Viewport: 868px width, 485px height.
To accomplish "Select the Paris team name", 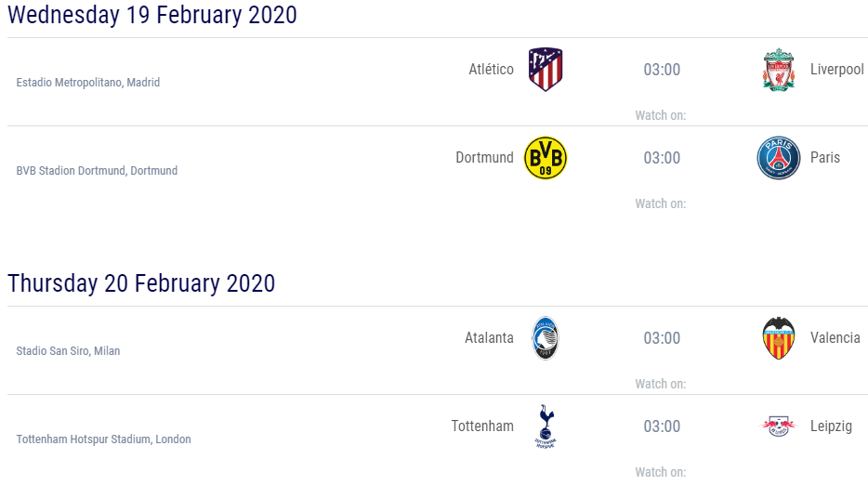I will [825, 158].
